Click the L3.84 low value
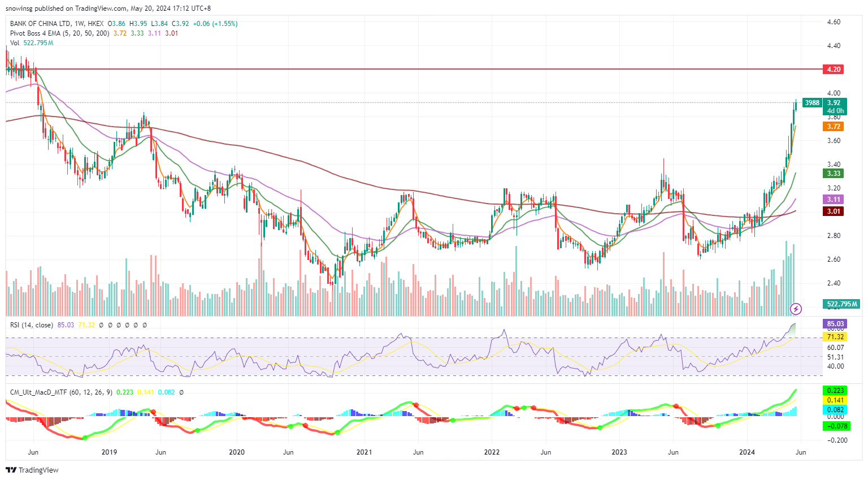This screenshot has width=868, height=480. (x=159, y=24)
